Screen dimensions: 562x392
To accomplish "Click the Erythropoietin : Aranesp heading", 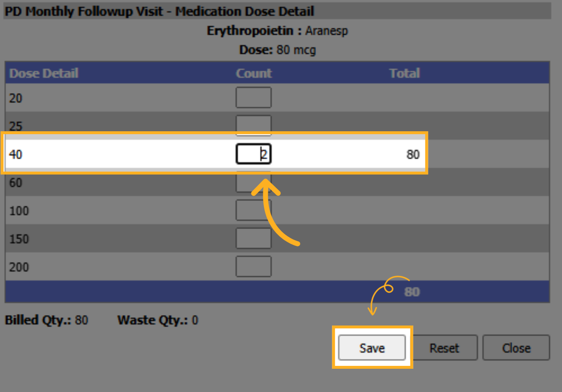I will (x=277, y=31).
